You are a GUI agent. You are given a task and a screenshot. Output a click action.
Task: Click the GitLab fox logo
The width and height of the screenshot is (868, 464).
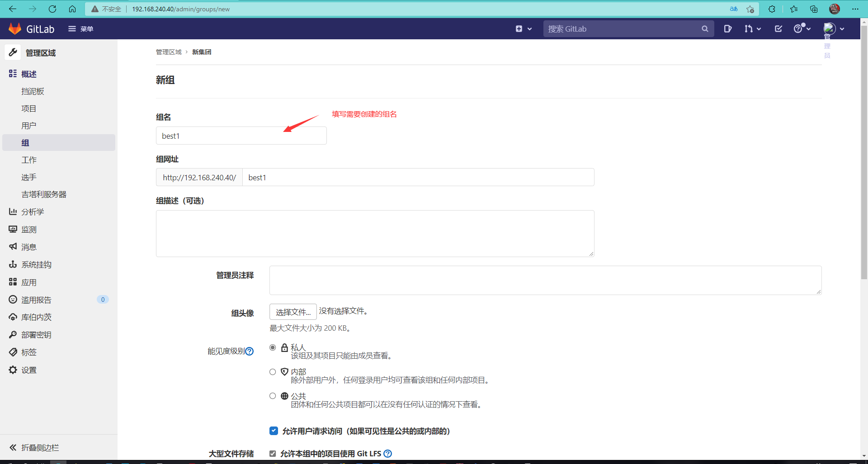click(14, 28)
